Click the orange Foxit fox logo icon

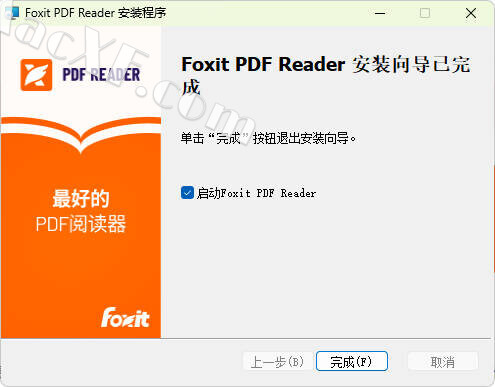[36, 75]
